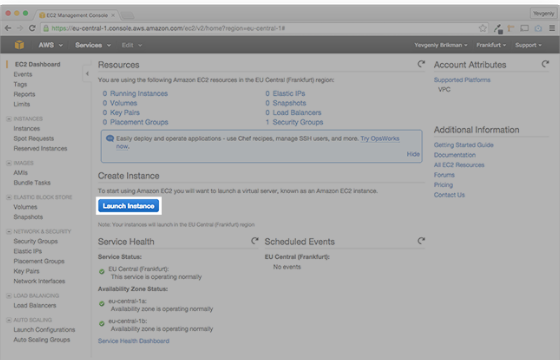
Task: Open the Yevgeniy Brikman account dropdown
Action: pyautogui.click(x=441, y=45)
